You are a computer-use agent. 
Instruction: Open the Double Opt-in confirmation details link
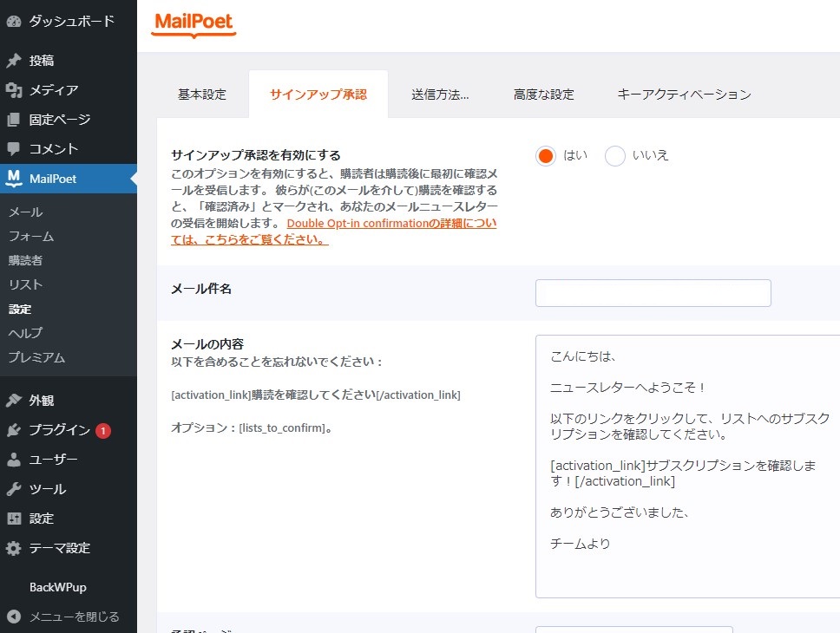(390, 232)
